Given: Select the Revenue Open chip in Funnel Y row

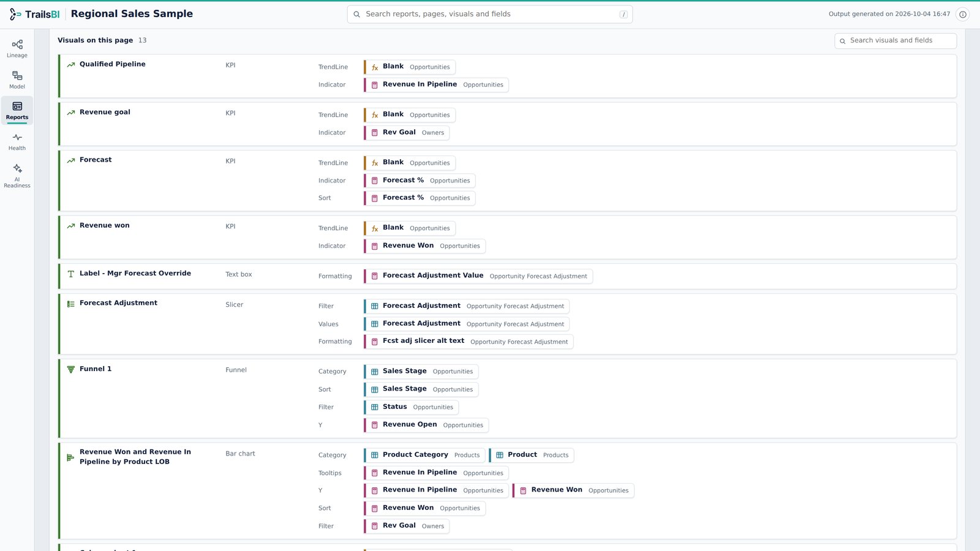Looking at the screenshot, I should click(428, 425).
